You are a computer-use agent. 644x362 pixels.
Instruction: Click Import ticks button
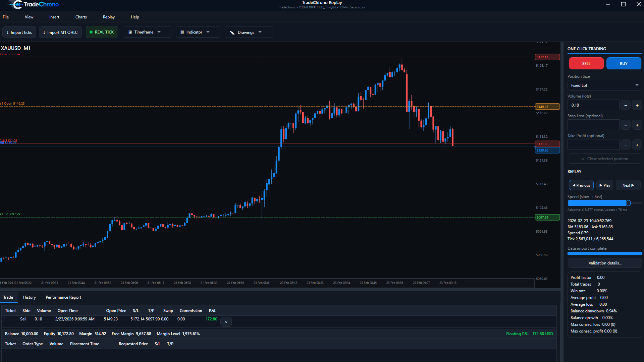point(19,32)
